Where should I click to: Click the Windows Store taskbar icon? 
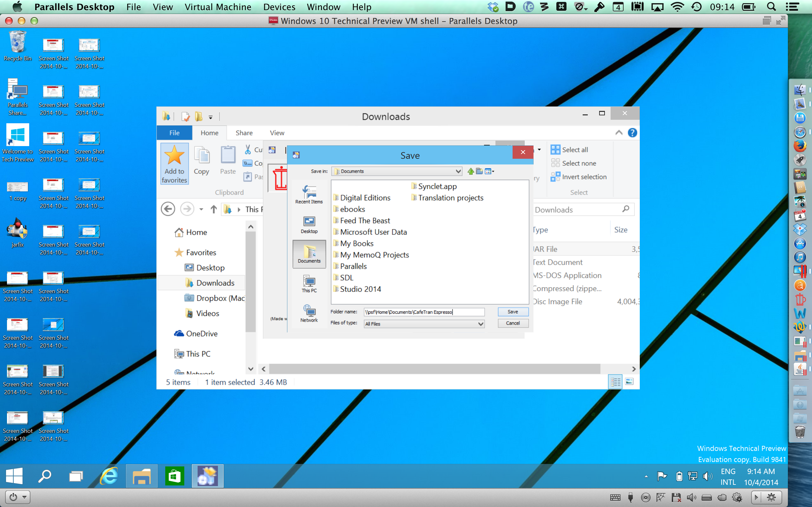pos(174,476)
